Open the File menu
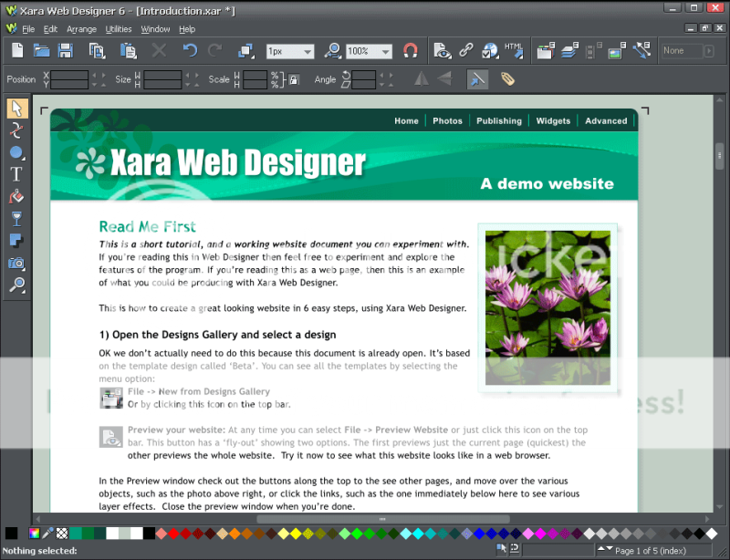Screen dimensions: 730x560 click(28, 29)
